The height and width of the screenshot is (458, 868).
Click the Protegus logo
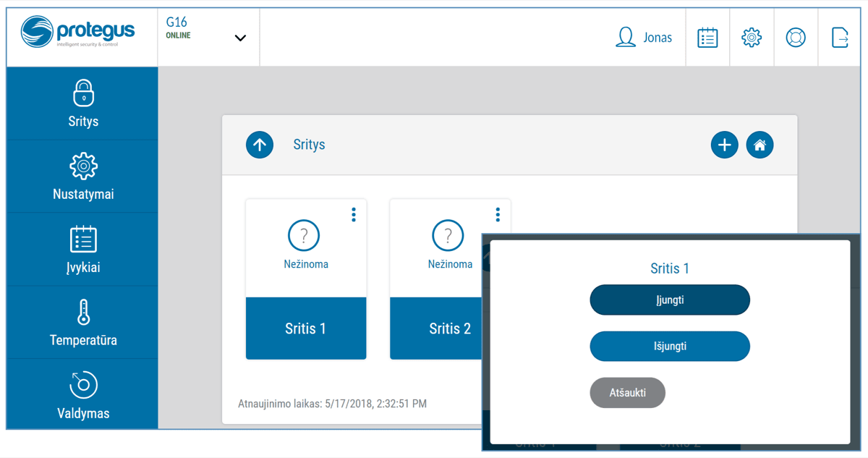tap(78, 33)
